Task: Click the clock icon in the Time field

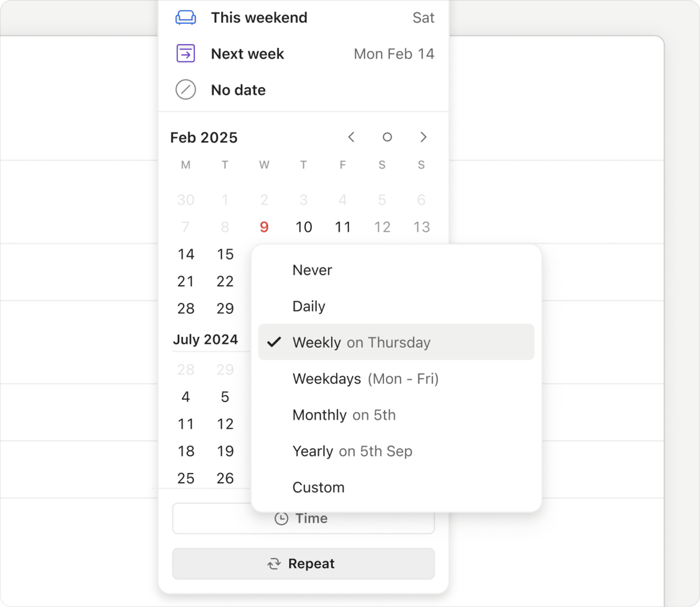Action: point(282,518)
